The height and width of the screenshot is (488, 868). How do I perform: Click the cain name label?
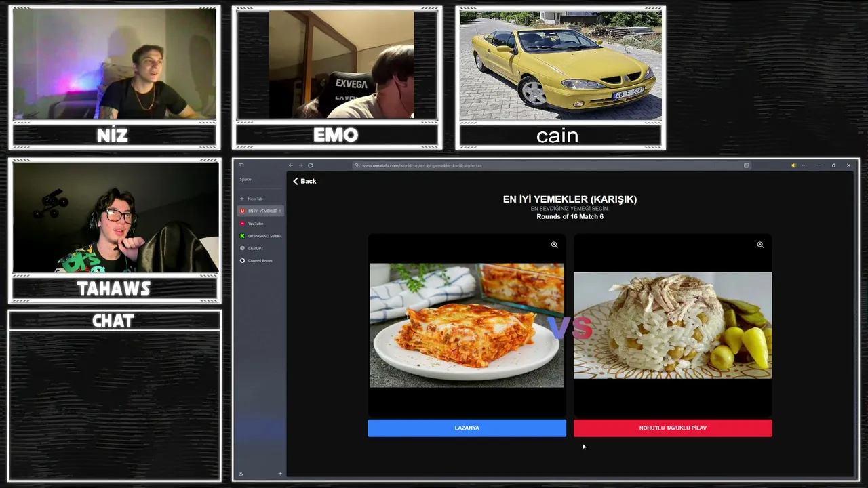(557, 136)
